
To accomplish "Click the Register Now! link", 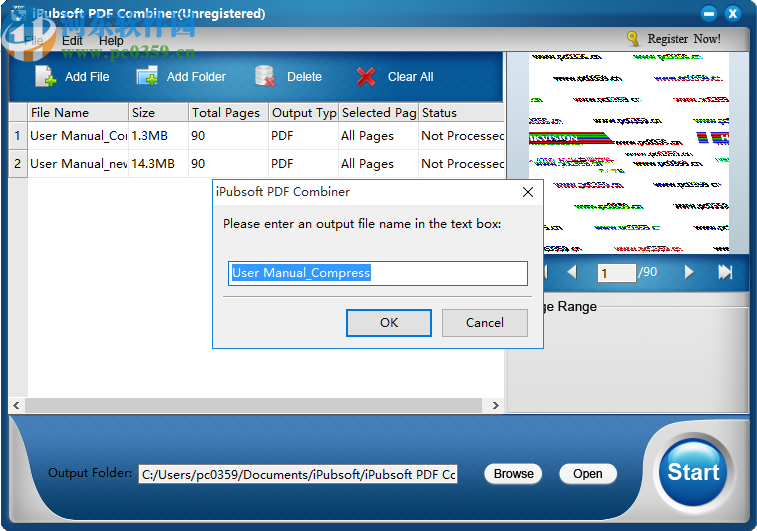I will (x=684, y=39).
